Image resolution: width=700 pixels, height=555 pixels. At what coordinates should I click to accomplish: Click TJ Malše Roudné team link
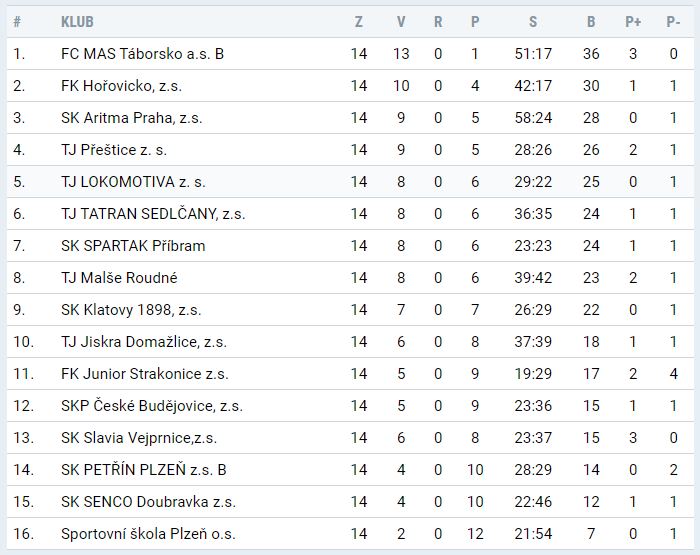[119, 278]
